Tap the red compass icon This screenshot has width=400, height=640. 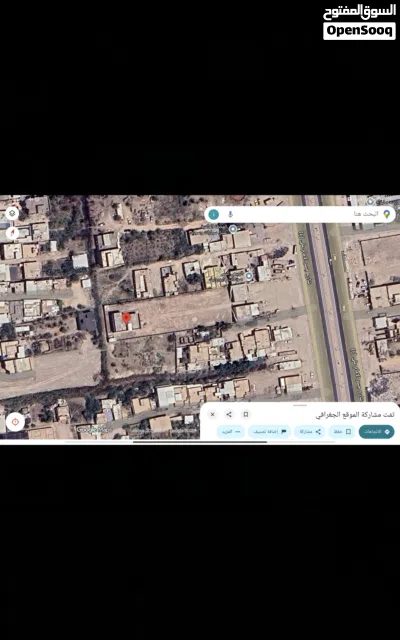tap(12, 233)
